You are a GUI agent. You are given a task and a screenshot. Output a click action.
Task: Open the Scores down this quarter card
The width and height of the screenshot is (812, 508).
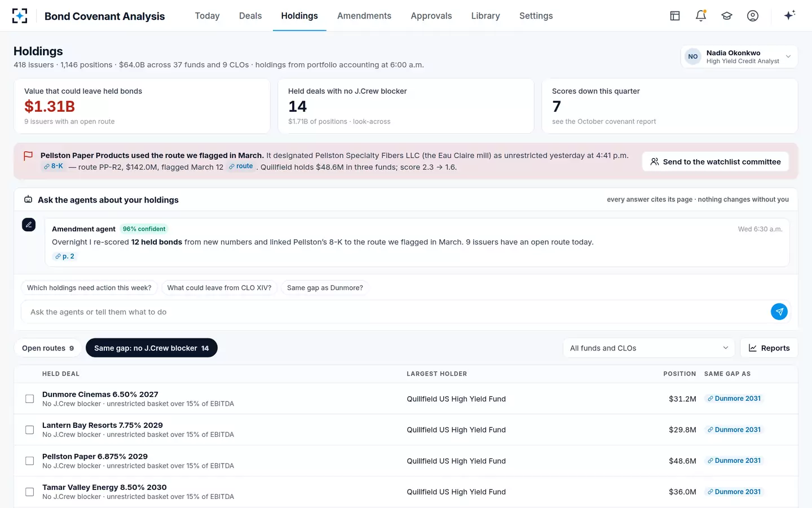coord(670,106)
